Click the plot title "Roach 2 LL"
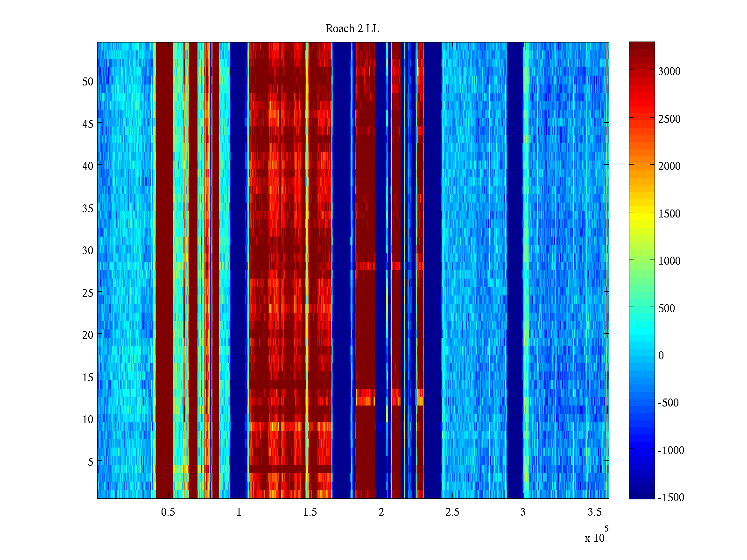The width and height of the screenshot is (747, 560). (352, 29)
